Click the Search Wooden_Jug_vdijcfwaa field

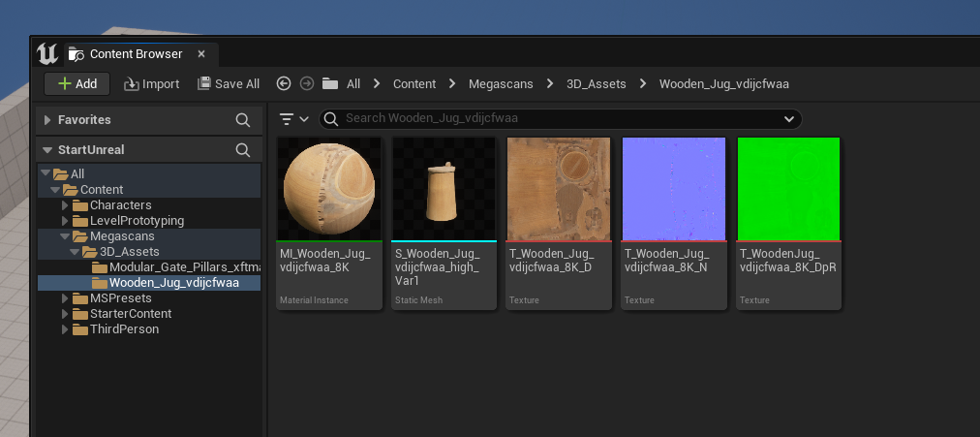pyautogui.click(x=561, y=119)
